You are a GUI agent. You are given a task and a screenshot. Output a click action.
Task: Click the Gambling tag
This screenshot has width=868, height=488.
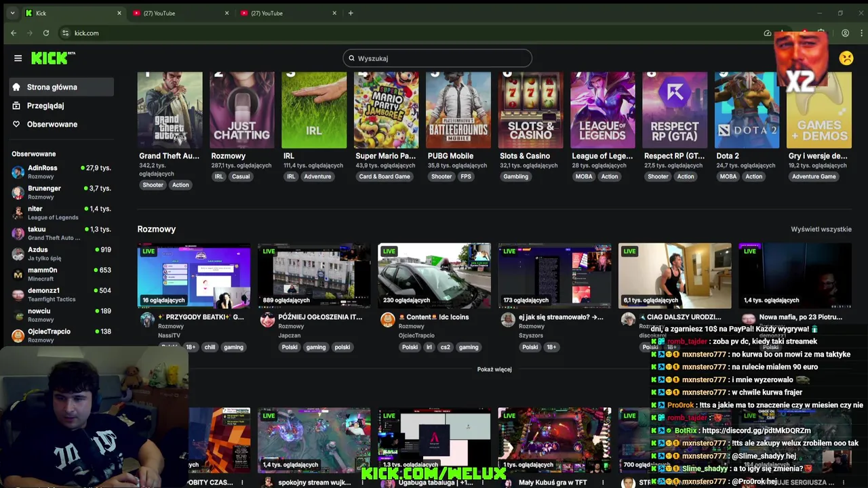pyautogui.click(x=515, y=176)
